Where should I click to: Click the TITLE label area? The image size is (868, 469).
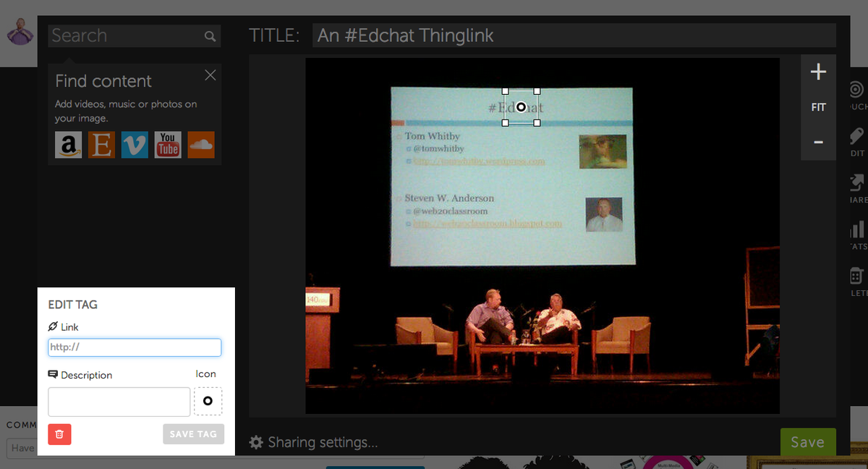click(275, 35)
